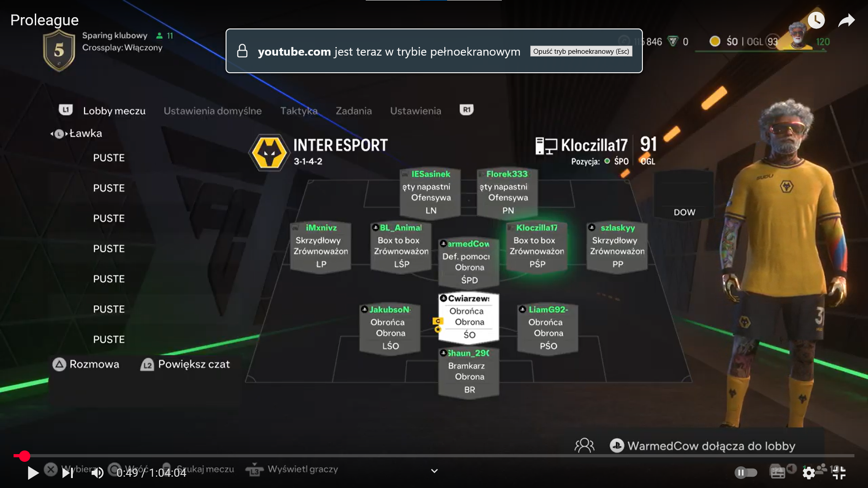The height and width of the screenshot is (488, 868).
Task: Click the Inter Esport wolf club crest
Action: pos(269,153)
